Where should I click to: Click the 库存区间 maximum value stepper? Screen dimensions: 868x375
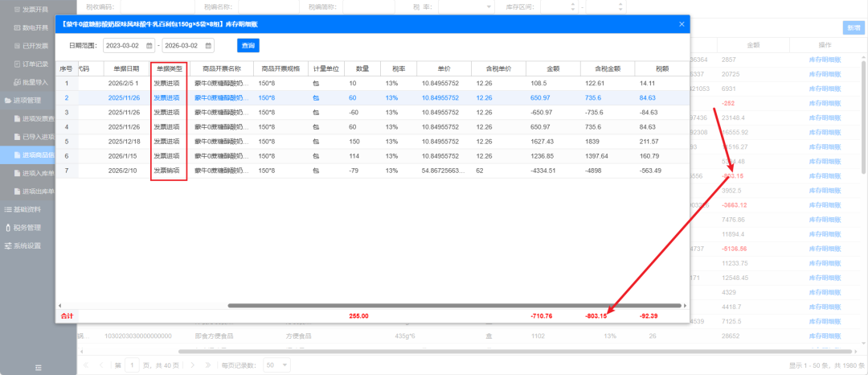point(620,6)
